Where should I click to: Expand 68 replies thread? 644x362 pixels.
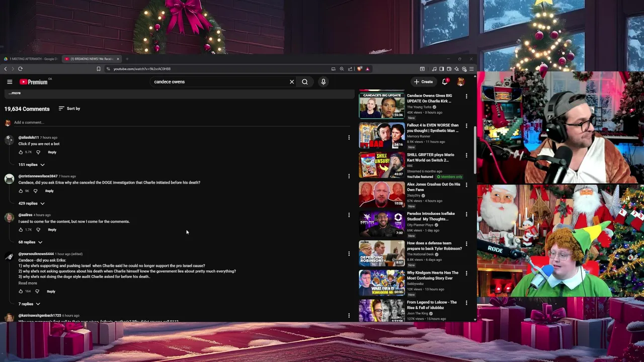31,242
